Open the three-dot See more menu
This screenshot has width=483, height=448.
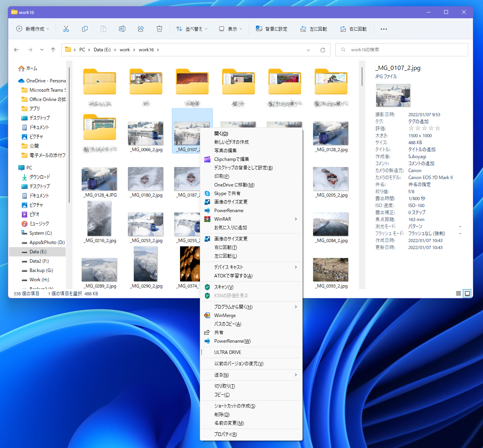(x=384, y=29)
